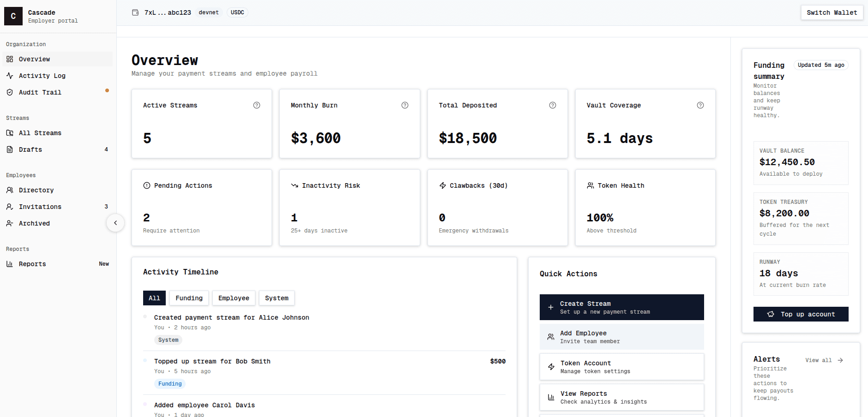Switch timeline filter to Employee

click(x=234, y=298)
